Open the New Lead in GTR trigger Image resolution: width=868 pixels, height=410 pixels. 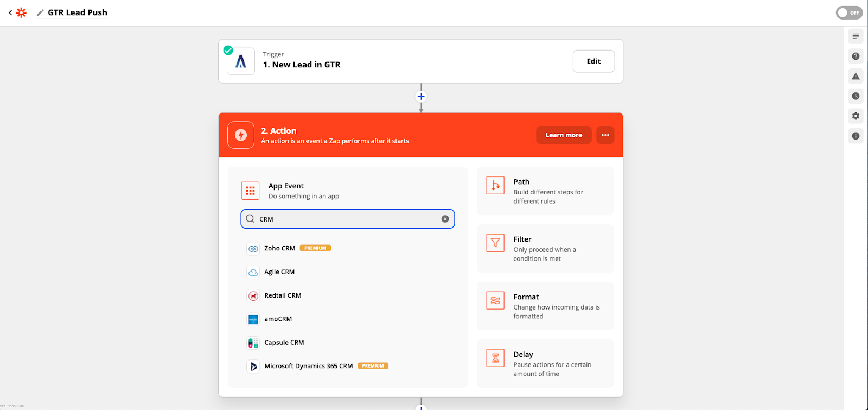(x=302, y=65)
